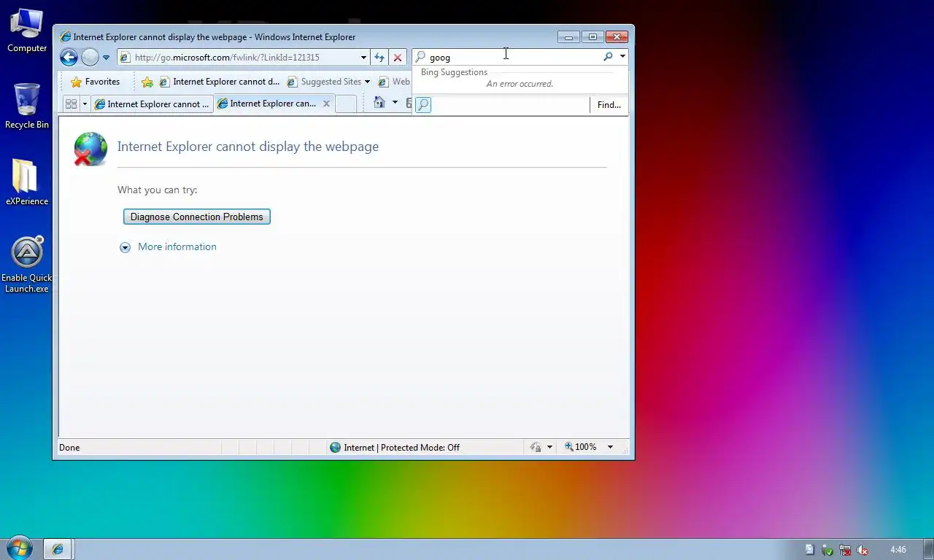Screen dimensions: 934x560
Task: Click the 'An error occurred.' message
Action: click(520, 84)
